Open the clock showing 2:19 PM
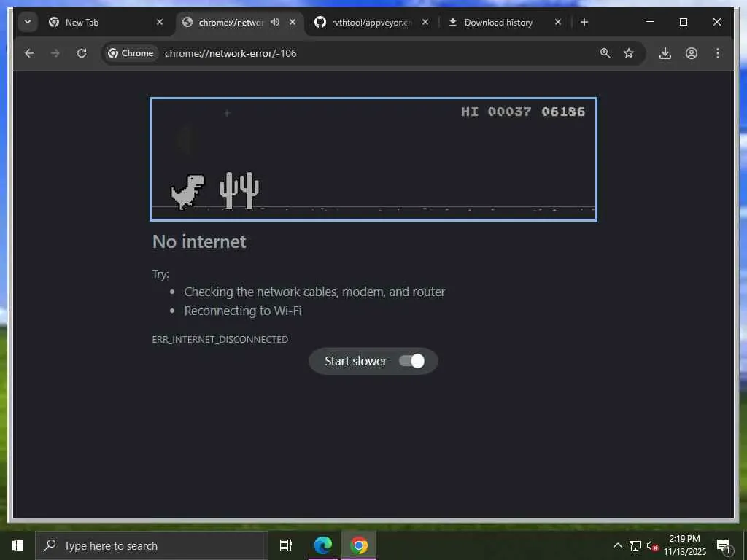 (685, 545)
